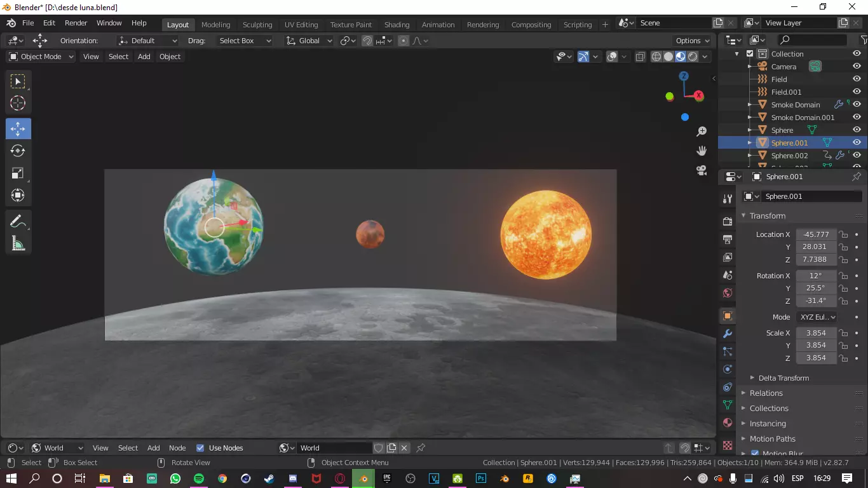Toggle viewport gizmos display
Image resolution: width=868 pixels, height=488 pixels.
583,57
